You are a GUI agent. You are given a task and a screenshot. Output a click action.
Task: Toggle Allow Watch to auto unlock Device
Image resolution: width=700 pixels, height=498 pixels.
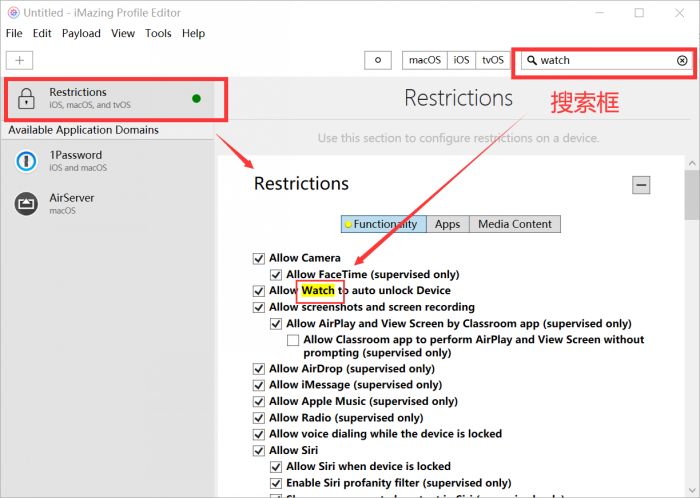258,291
